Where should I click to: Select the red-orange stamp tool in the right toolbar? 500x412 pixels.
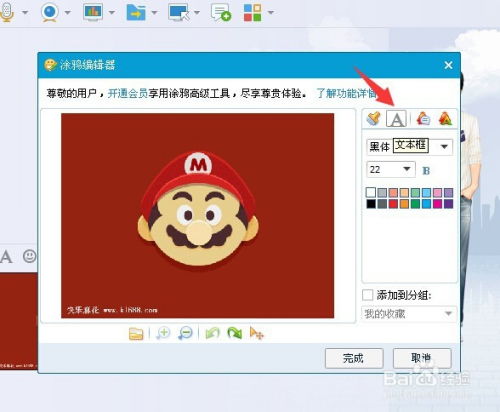pos(445,118)
